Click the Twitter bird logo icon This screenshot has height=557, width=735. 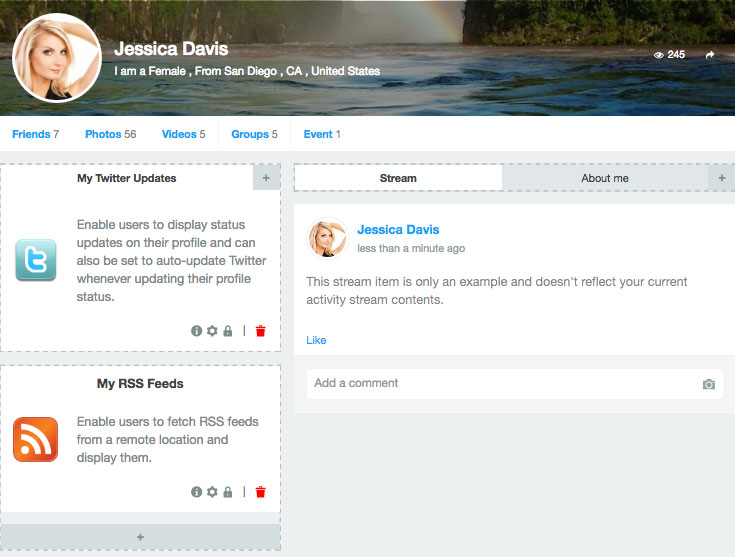pyautogui.click(x=36, y=260)
